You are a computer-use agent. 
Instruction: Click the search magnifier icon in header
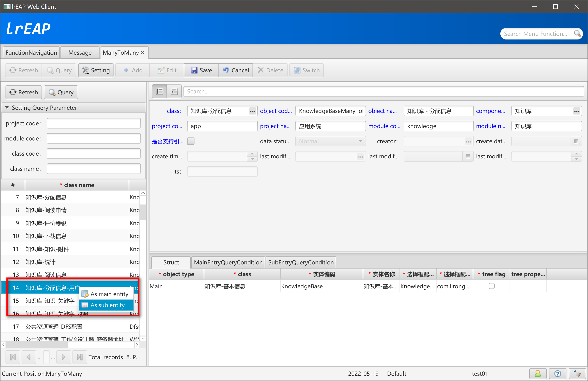(577, 34)
